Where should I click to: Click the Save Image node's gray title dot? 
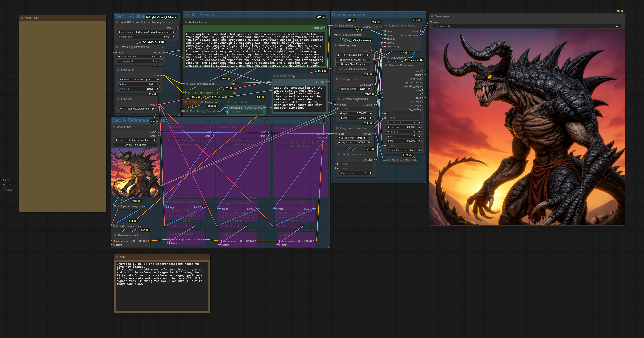432,17
